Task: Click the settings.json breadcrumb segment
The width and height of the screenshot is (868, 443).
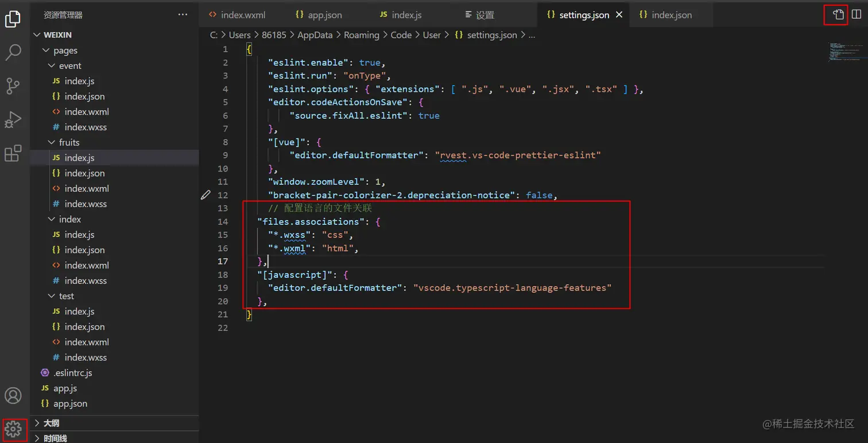Action: coord(486,35)
